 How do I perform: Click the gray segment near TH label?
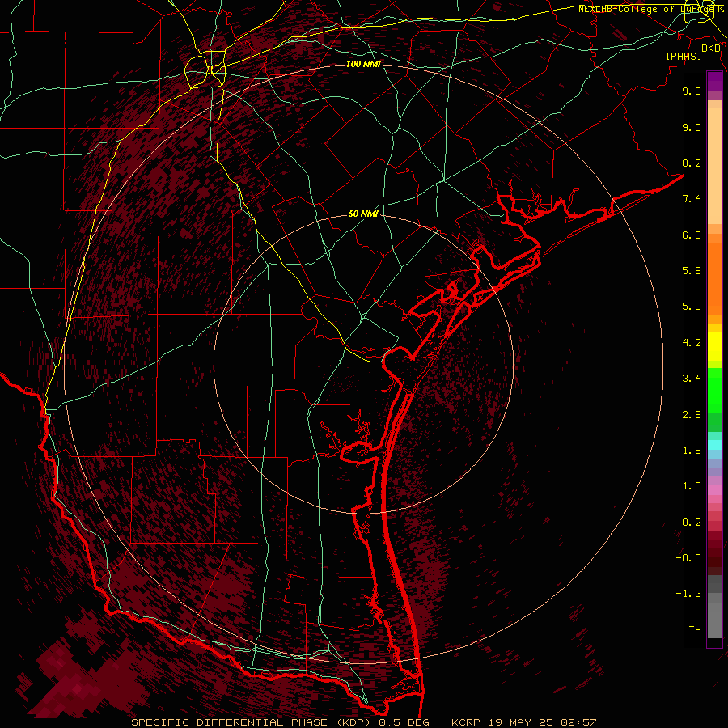pyautogui.click(x=714, y=620)
